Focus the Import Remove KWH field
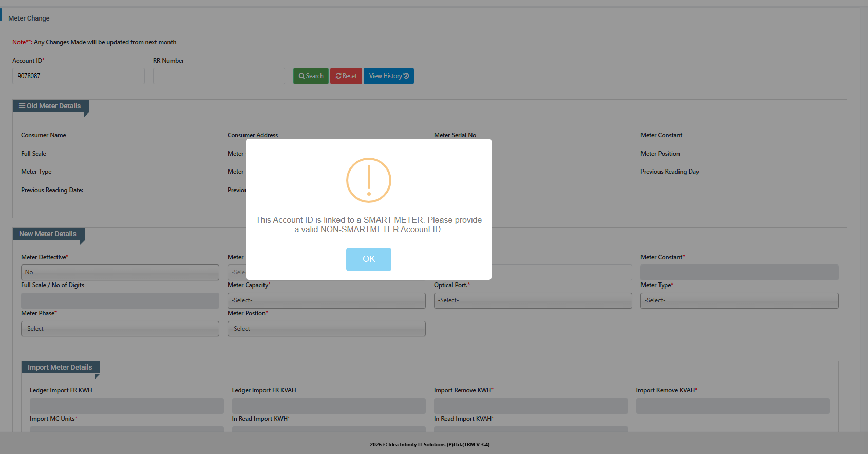The width and height of the screenshot is (868, 454). coord(531,406)
